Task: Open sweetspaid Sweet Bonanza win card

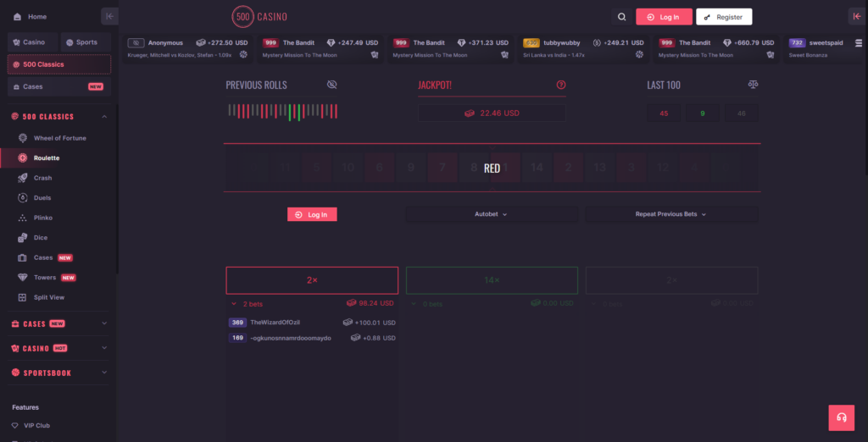Action: 822,48
